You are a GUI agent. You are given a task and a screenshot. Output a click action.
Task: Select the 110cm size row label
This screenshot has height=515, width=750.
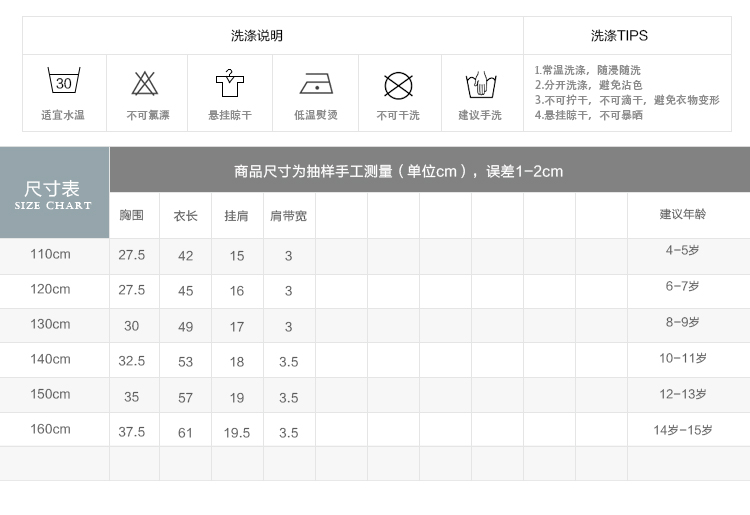pos(50,254)
